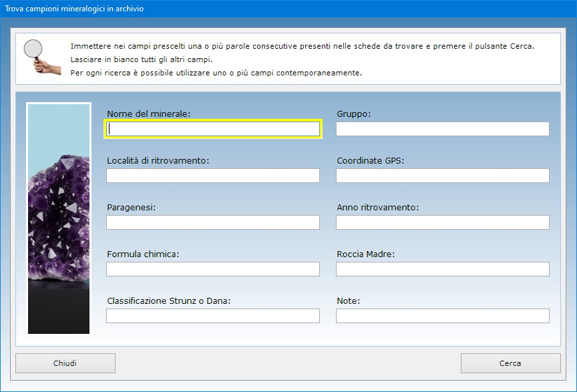
Task: Click the Roccia Madre text field
Action: [x=442, y=269]
